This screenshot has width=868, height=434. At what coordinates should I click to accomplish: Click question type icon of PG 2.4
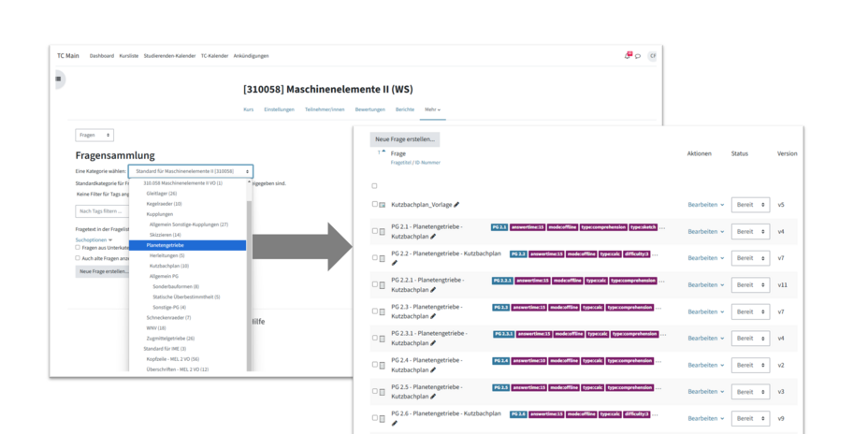(x=382, y=365)
